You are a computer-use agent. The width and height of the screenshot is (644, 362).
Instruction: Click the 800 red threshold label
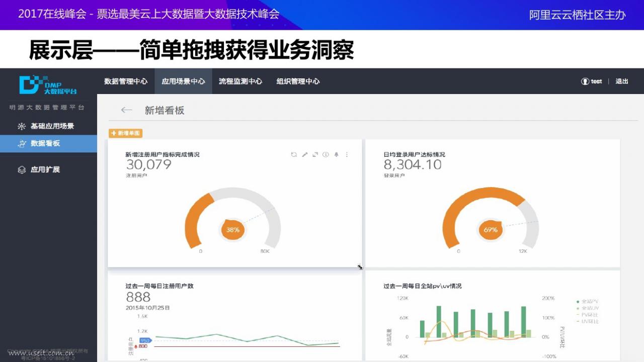(142, 346)
